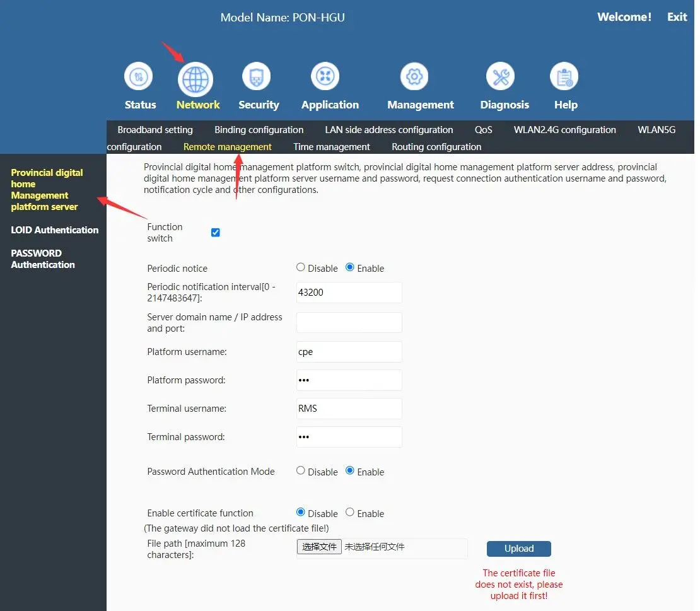The width and height of the screenshot is (700, 611).
Task: Click the Server domain name input field
Action: coord(349,323)
